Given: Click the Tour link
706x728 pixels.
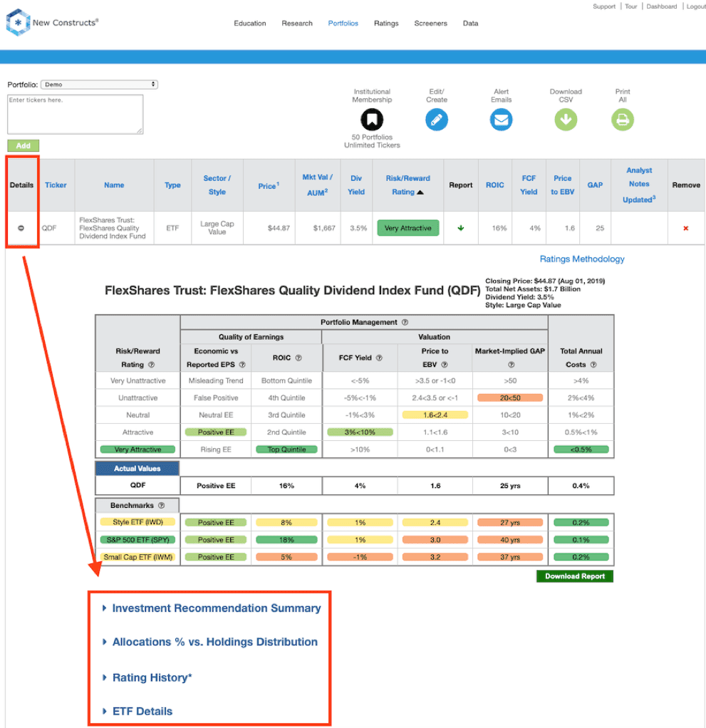Looking at the screenshot, I should [630, 6].
